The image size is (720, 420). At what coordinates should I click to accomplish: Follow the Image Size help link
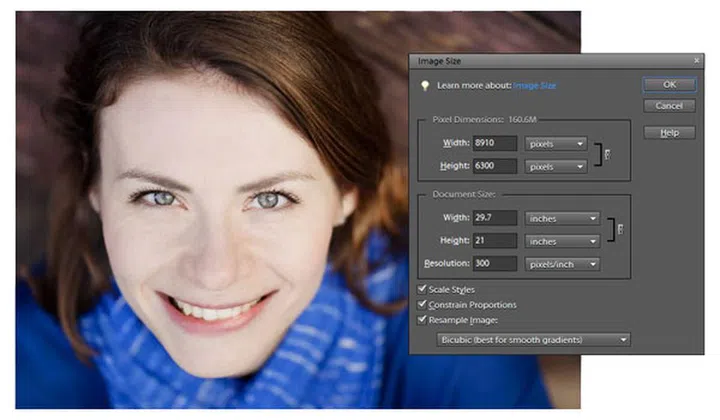coord(535,86)
